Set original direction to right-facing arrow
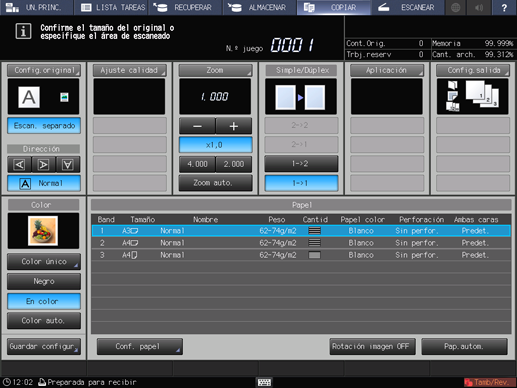The image size is (517, 388). point(43,164)
